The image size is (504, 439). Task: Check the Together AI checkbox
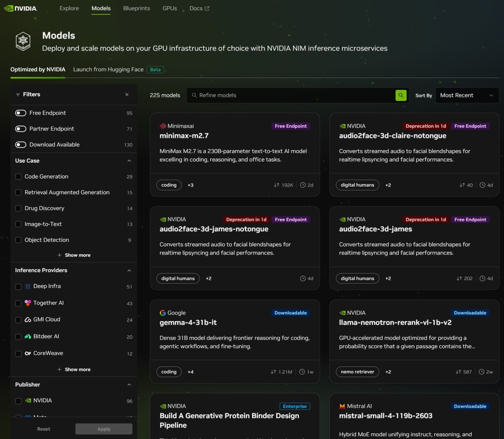[18, 303]
